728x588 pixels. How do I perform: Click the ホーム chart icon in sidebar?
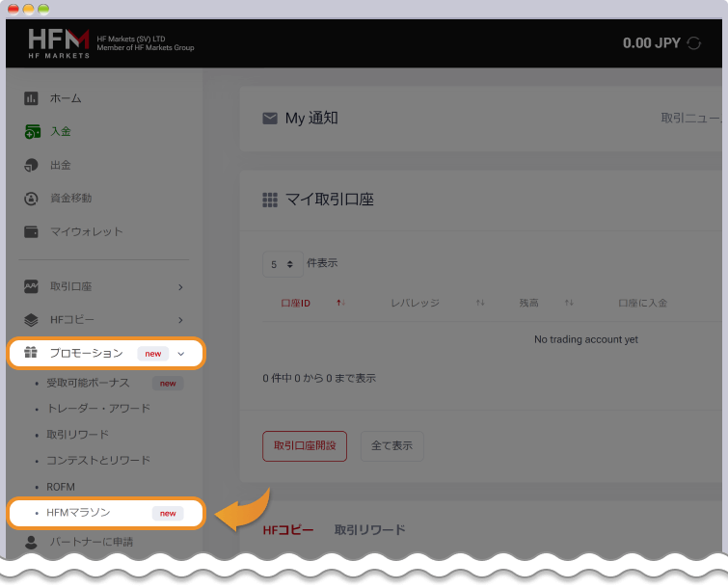pyautogui.click(x=31, y=98)
